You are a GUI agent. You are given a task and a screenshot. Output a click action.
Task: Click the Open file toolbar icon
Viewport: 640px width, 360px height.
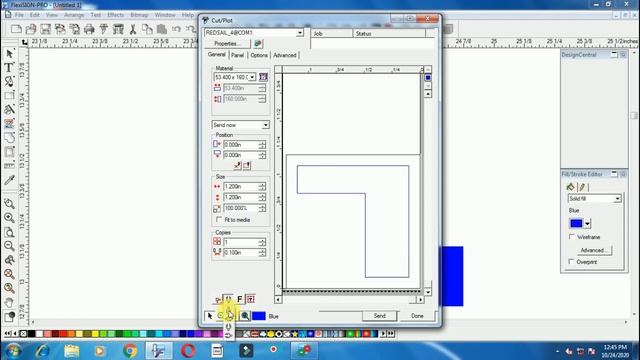click(31, 29)
